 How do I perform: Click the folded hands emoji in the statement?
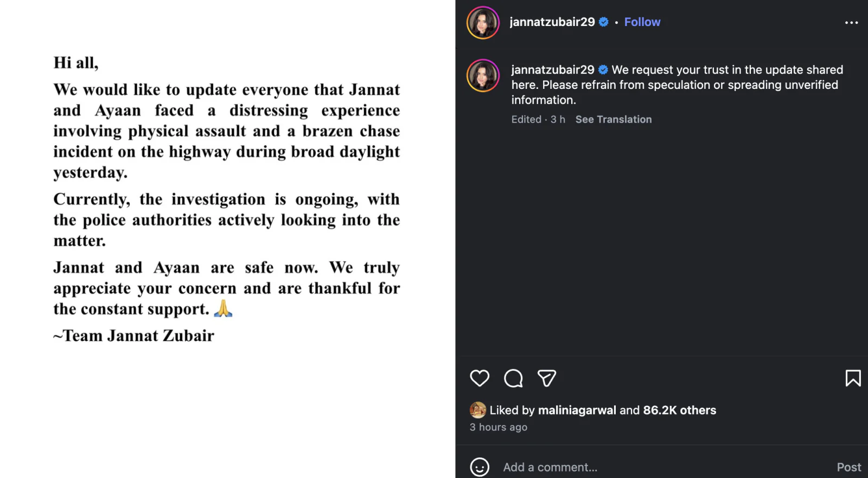click(x=224, y=309)
